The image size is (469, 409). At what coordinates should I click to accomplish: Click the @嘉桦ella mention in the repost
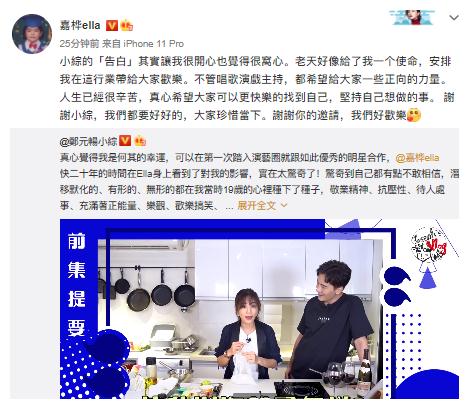tap(417, 158)
